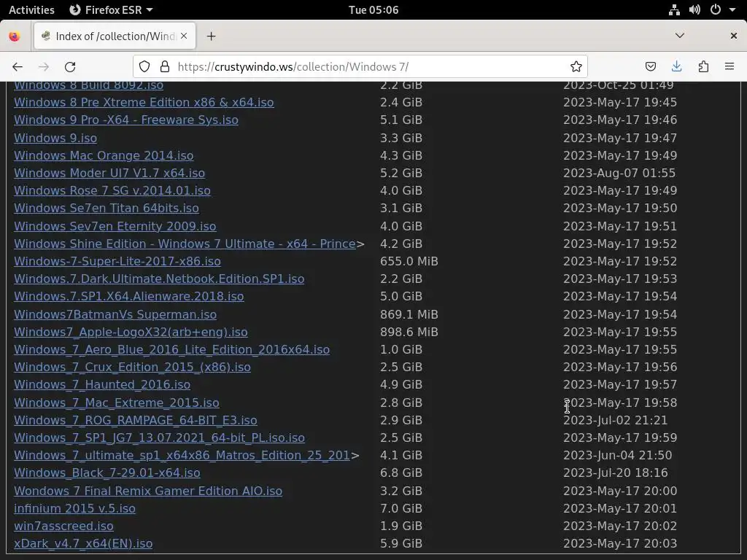Download Windows7_Apple-LogoX32(arb+eng).iso

(x=131, y=332)
